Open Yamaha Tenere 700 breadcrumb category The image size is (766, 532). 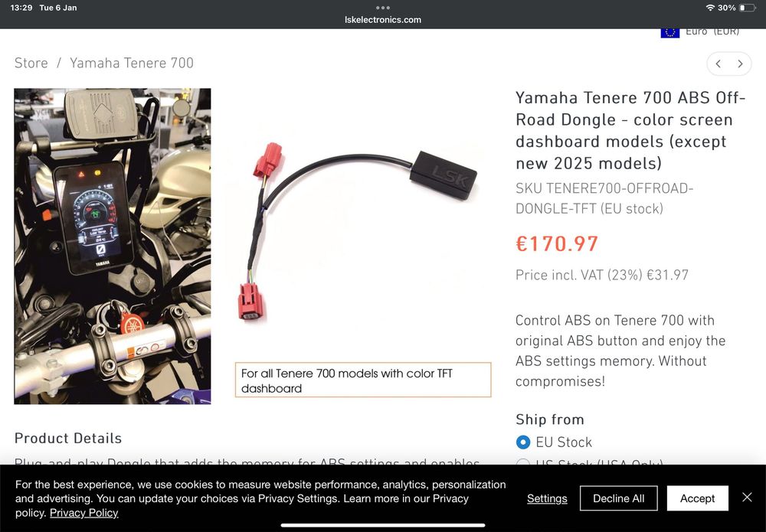[132, 63]
